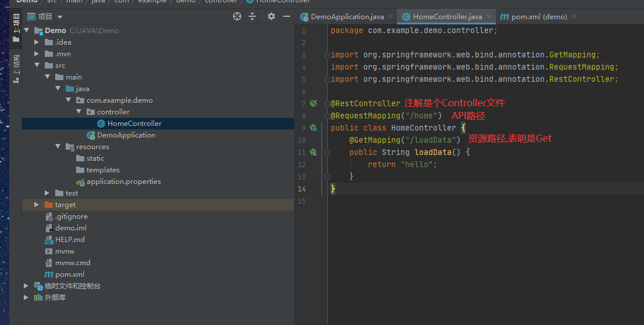Expand the .idea folder
The height and width of the screenshot is (325, 644).
[37, 42]
